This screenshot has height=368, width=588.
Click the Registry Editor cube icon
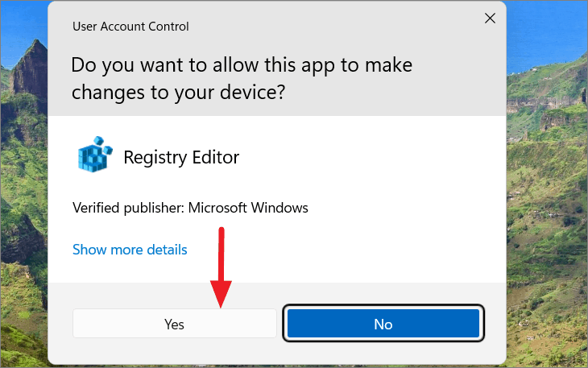click(95, 155)
